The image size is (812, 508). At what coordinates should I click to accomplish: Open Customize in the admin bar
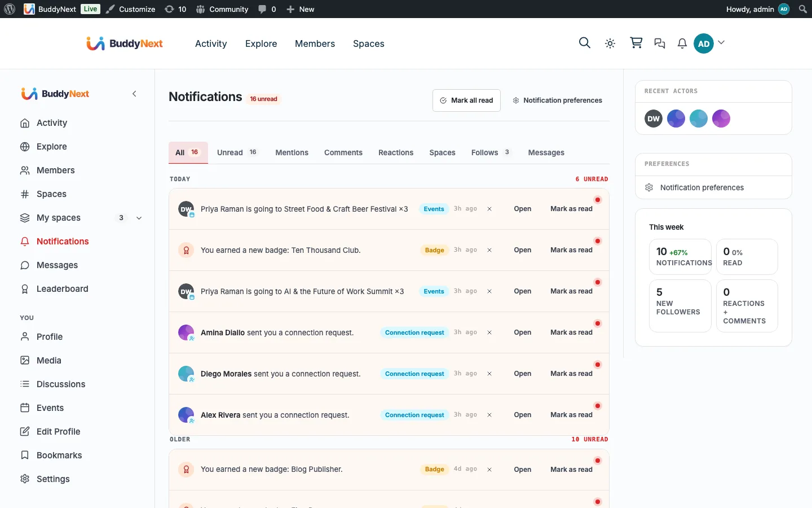(131, 9)
